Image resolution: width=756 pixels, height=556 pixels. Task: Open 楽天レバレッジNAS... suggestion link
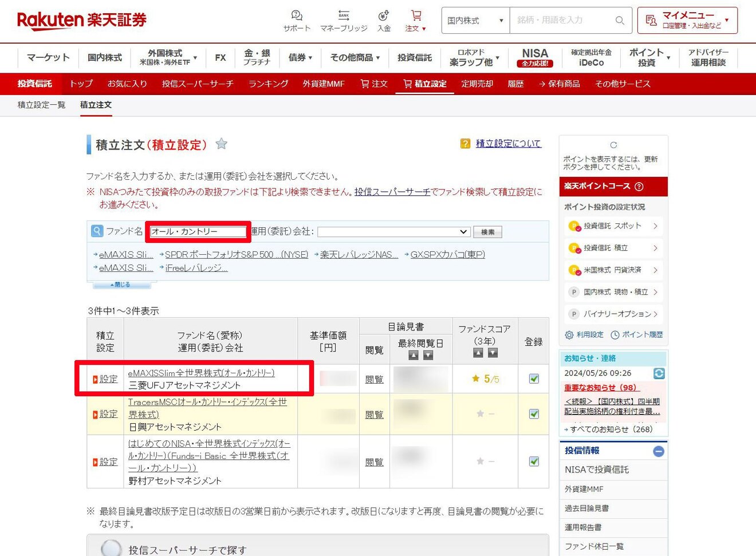coord(359,255)
